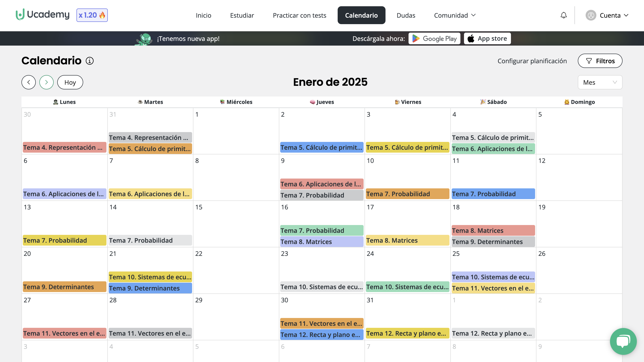Click the funnel icon on Filtros

point(589,61)
